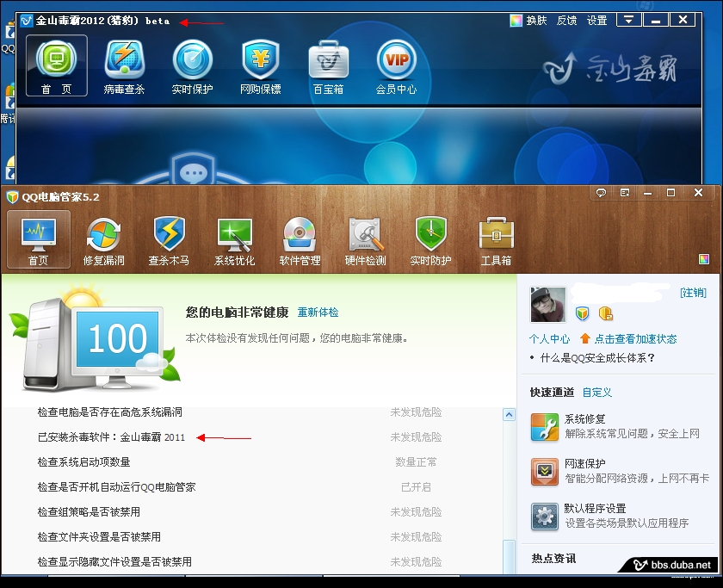
Task: Open 软件管理 in QQ电脑管家
Action: coord(300,241)
